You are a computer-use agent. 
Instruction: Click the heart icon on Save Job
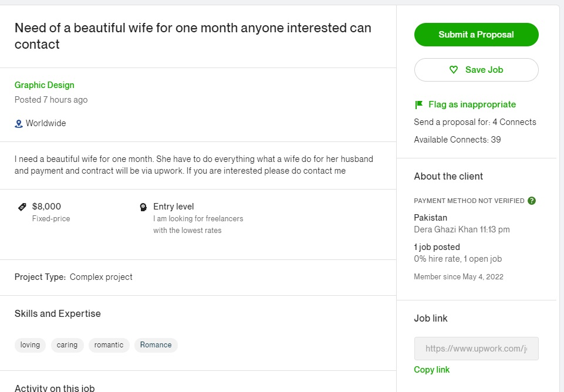pos(454,70)
